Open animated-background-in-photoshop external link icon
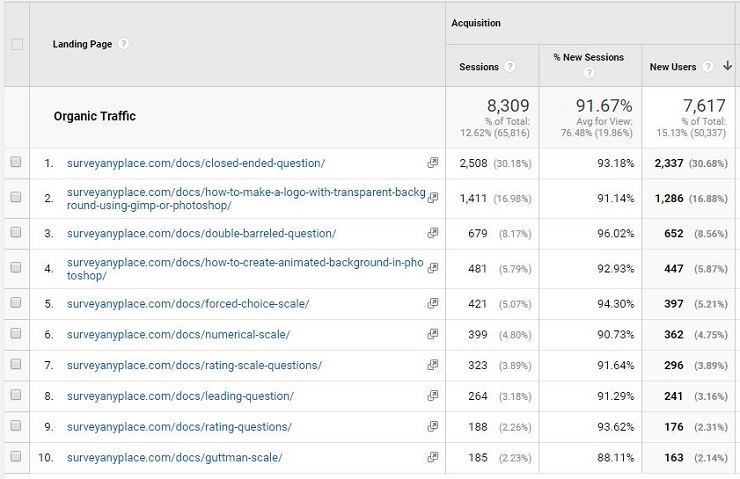 (x=432, y=268)
